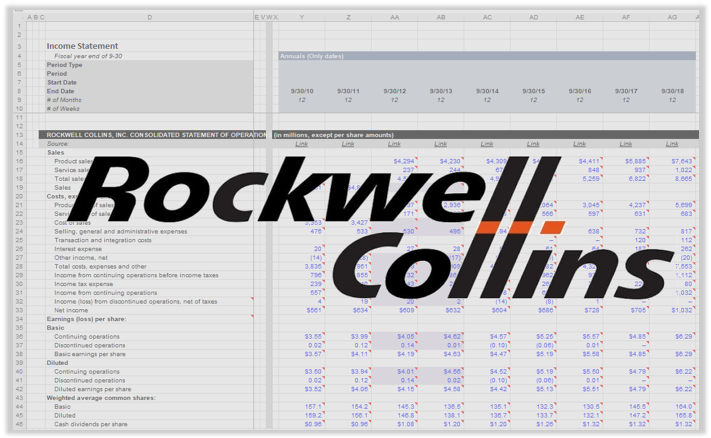Select the "(in millions, except per share amounts)" cell
This screenshot has width=711, height=438.
tap(333, 135)
